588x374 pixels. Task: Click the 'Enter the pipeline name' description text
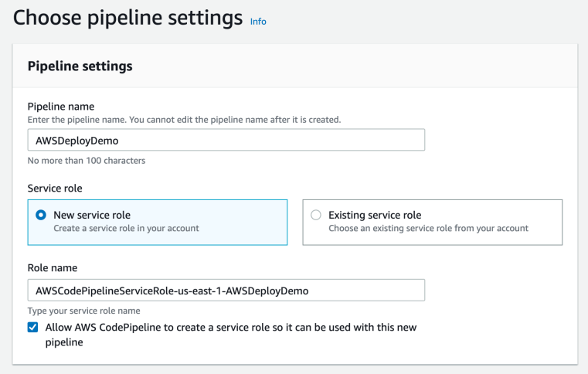coord(184,120)
